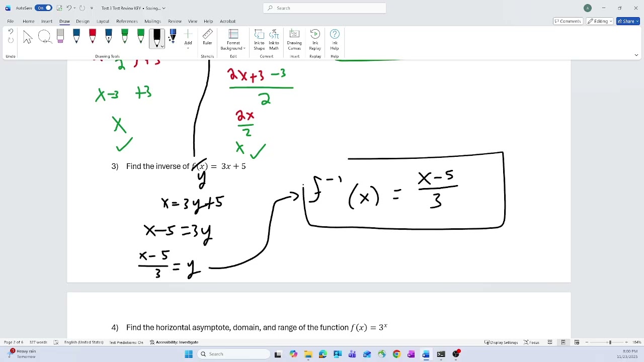The image size is (644, 362).
Task: Switch to the Layout tab
Action: pos(103,21)
